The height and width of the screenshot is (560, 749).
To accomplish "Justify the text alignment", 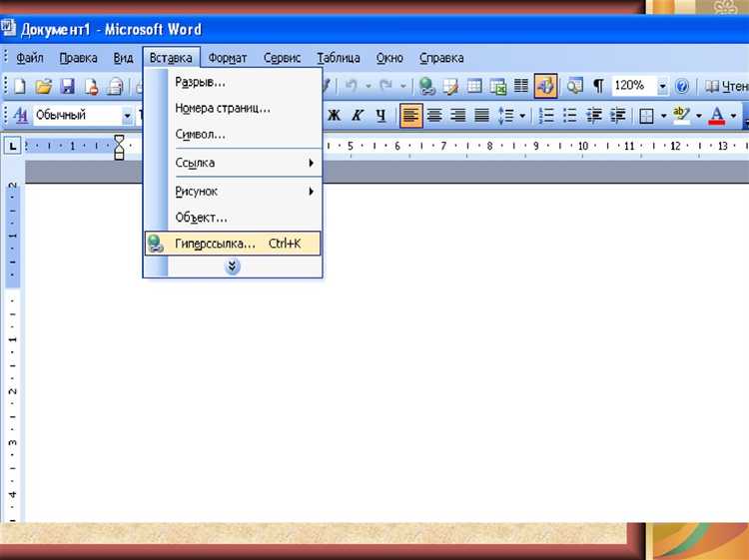I will coord(481,115).
